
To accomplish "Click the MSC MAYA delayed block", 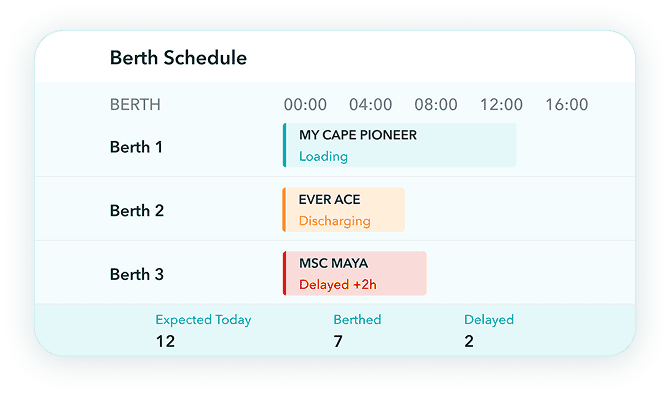I will click(355, 273).
